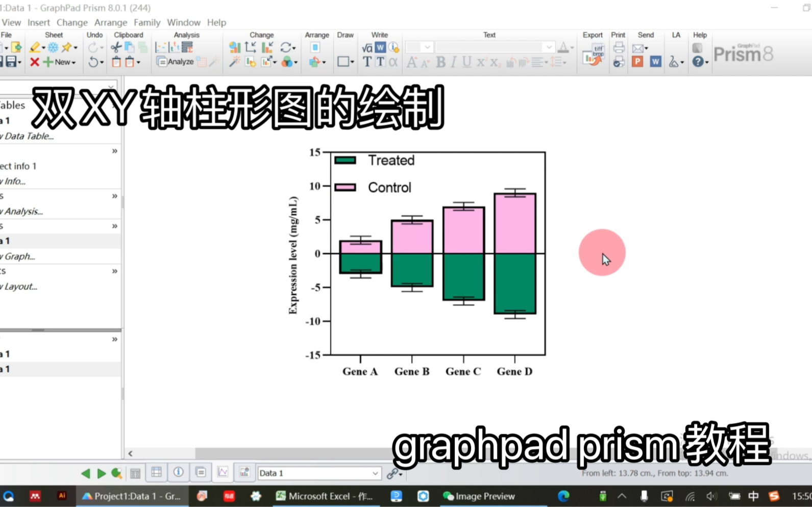Viewport: 812px width, 507px height.
Task: Click the format axes icon
Action: click(251, 47)
